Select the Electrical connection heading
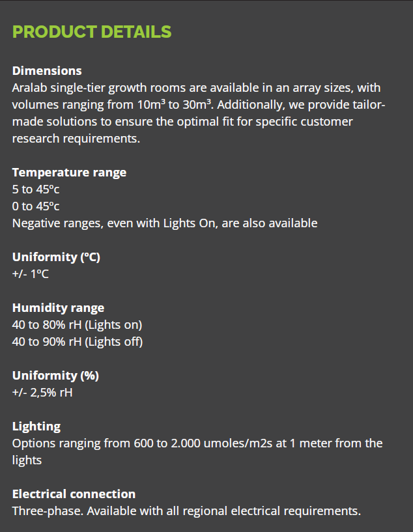413x532 pixels. [x=74, y=494]
